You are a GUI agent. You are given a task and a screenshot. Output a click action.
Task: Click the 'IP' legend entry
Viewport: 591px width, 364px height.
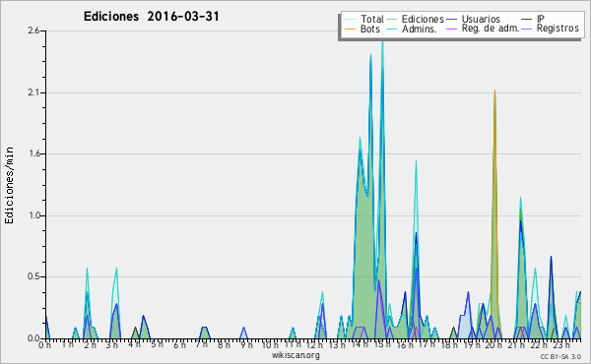[x=541, y=19]
